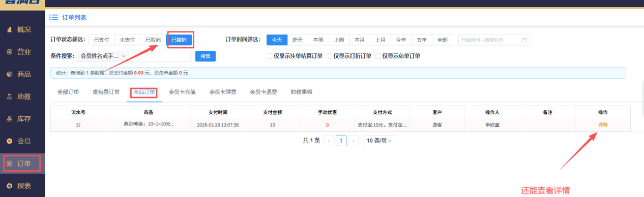The width and height of the screenshot is (644, 197).
Task: Click the 商品 box sidebar icon
Action: pos(10,74)
